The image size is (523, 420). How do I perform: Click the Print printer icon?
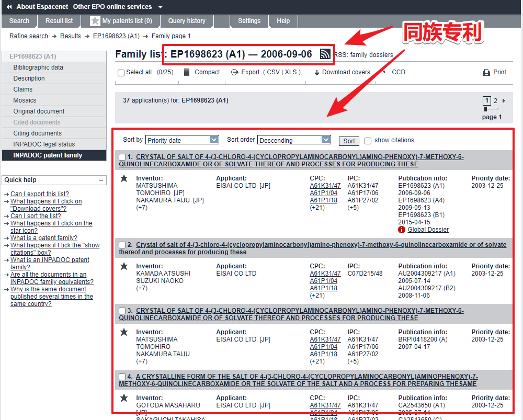pyautogui.click(x=486, y=72)
